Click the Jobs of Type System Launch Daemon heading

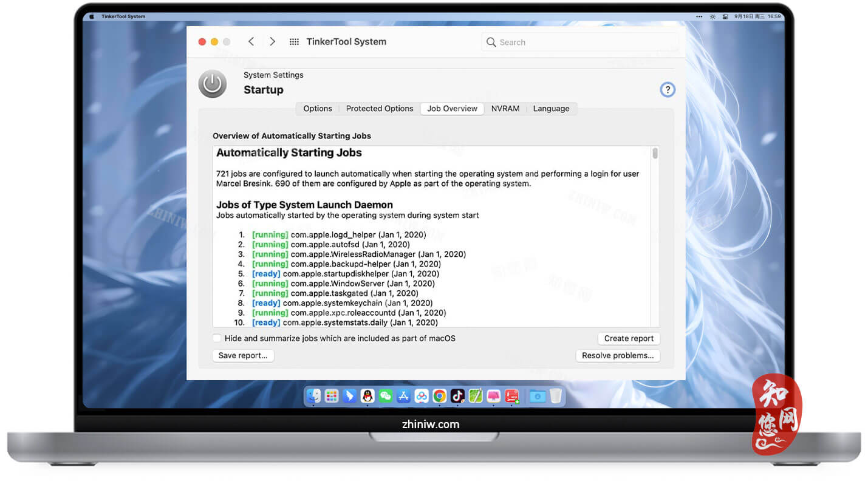click(x=304, y=205)
